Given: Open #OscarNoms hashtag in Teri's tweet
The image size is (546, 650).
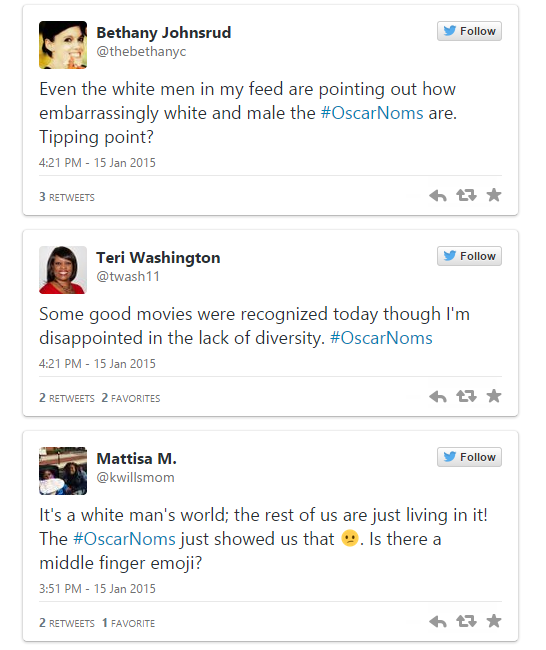Looking at the screenshot, I should click(x=381, y=338).
